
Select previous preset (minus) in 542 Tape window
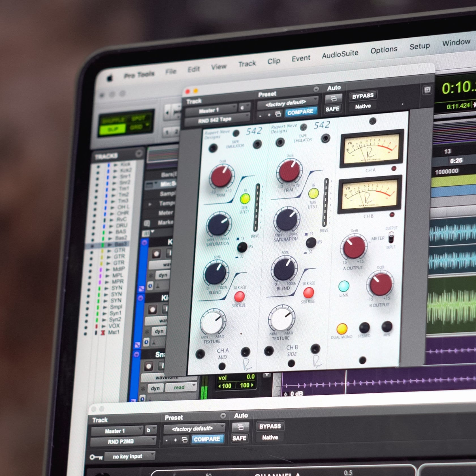[260, 115]
